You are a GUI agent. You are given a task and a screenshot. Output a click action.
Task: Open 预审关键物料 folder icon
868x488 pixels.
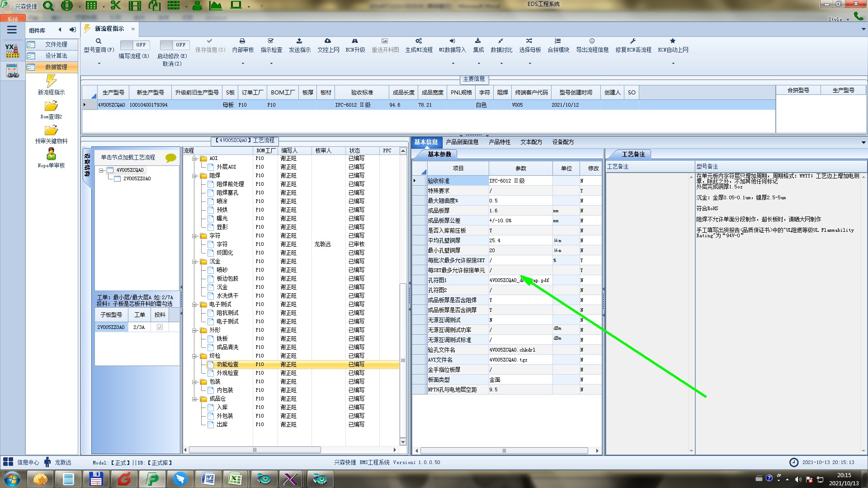(51, 131)
